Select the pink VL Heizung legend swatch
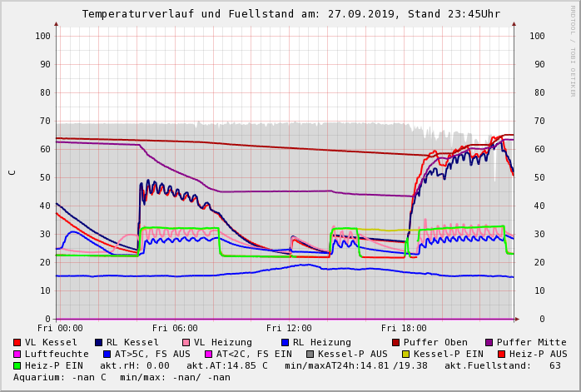 (x=186, y=342)
